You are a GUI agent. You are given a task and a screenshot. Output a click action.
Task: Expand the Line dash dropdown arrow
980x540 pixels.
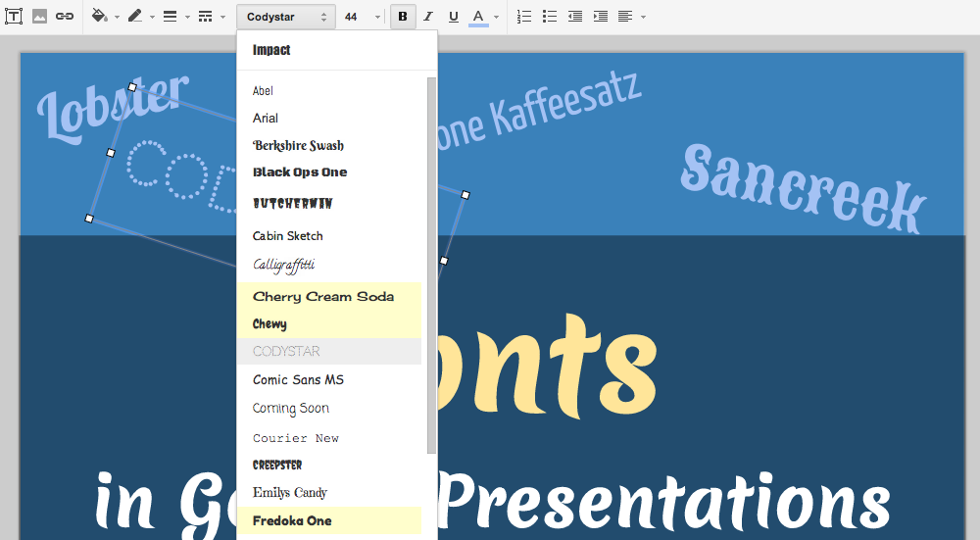click(223, 17)
